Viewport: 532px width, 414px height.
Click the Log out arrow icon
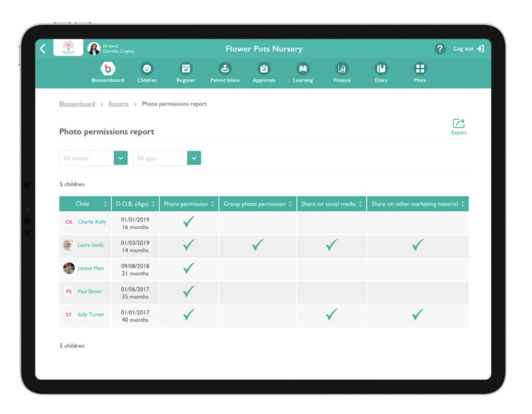[x=481, y=49]
